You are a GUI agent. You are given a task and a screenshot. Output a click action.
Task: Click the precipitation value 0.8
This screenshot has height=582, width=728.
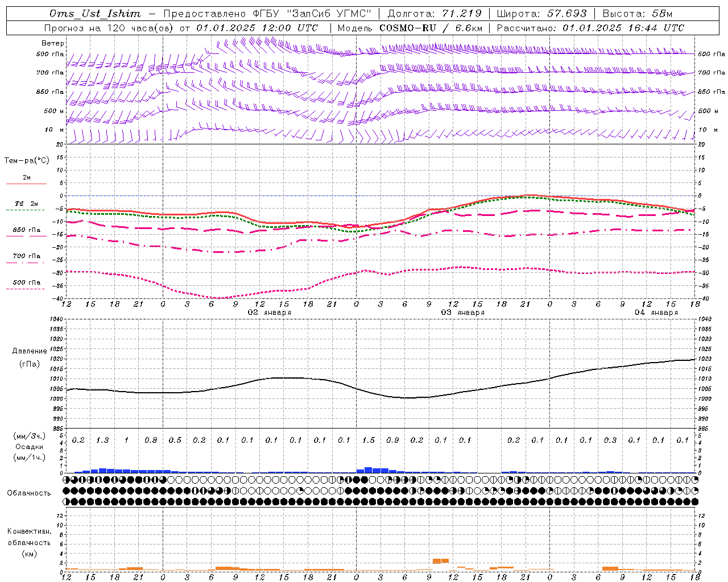point(151,440)
